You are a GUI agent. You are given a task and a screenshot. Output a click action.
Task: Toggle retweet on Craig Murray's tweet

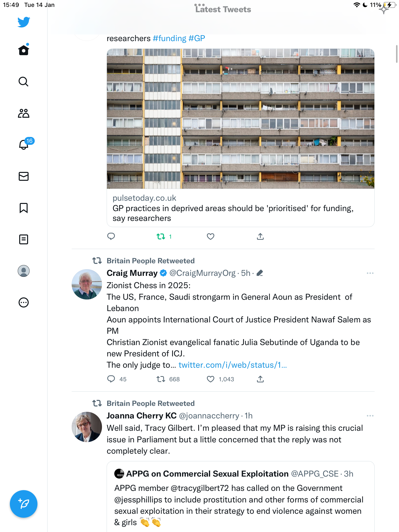(161, 379)
